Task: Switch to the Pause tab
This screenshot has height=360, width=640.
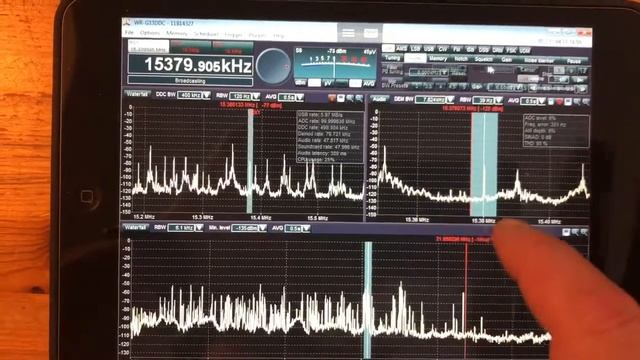Action: coord(574,61)
